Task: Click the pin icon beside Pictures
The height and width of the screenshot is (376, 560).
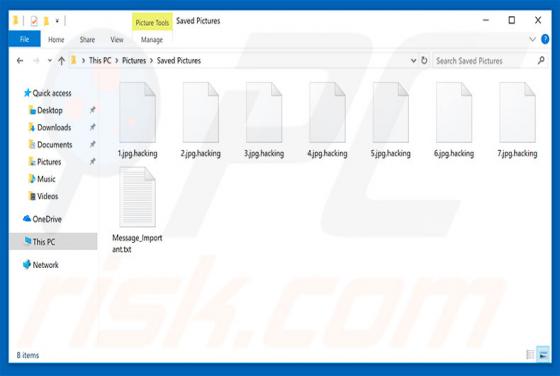Action: point(92,161)
